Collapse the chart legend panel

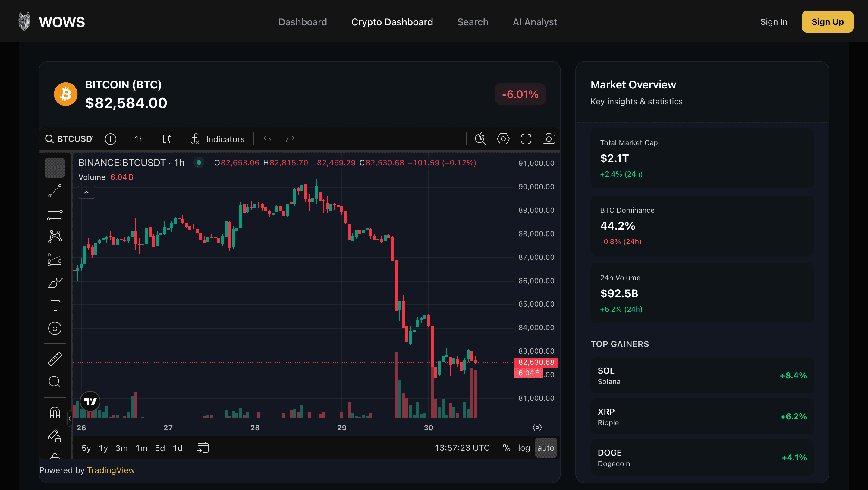pos(86,192)
